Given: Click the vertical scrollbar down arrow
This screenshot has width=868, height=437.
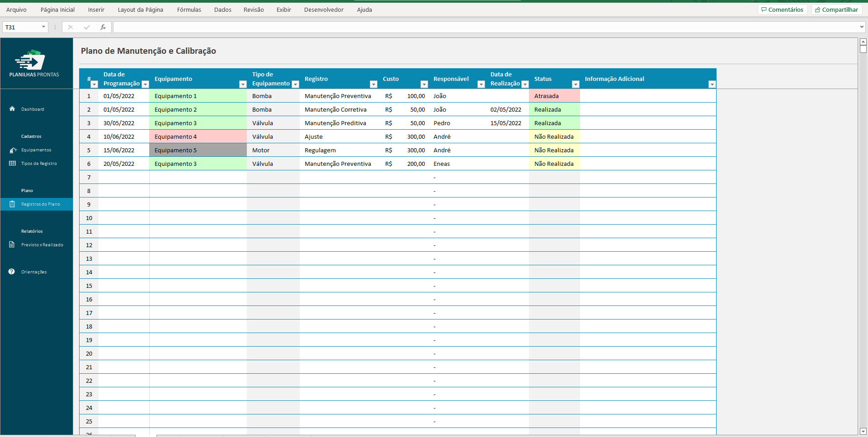Looking at the screenshot, I should tap(863, 431).
